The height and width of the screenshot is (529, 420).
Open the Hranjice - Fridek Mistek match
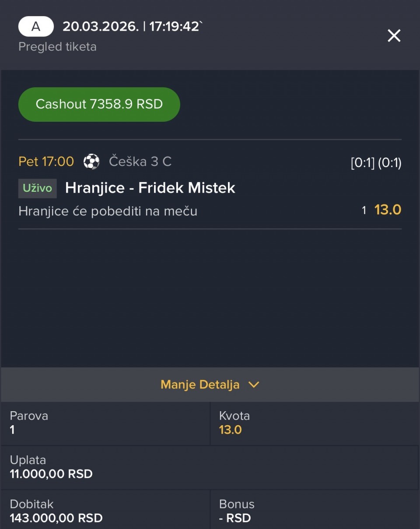pos(150,188)
